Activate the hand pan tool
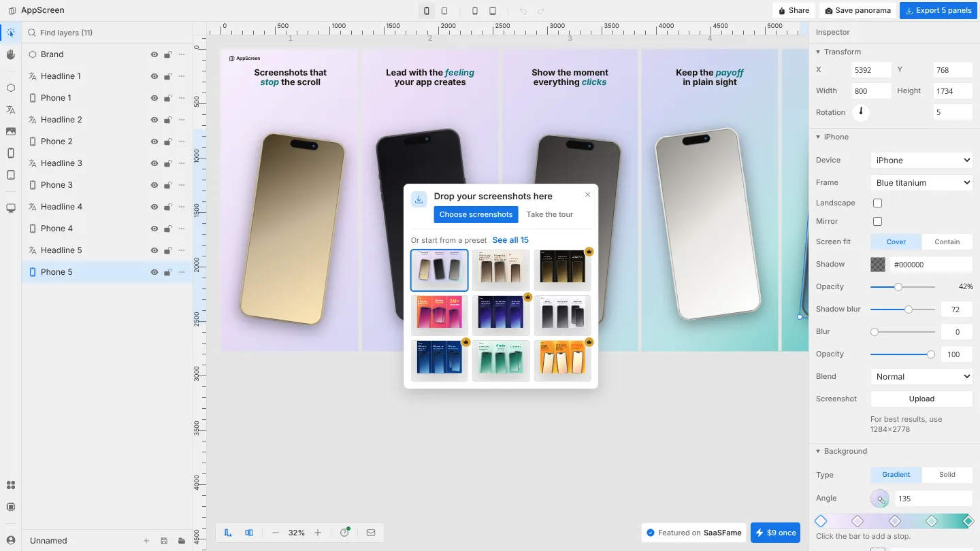The image size is (980, 551). click(x=10, y=54)
